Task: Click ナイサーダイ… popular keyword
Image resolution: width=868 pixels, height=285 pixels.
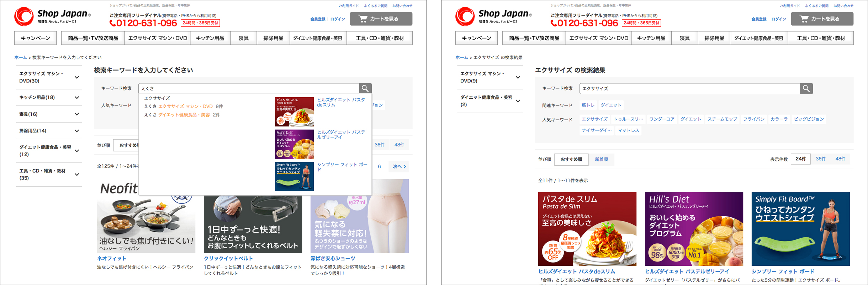Action: click(x=597, y=130)
